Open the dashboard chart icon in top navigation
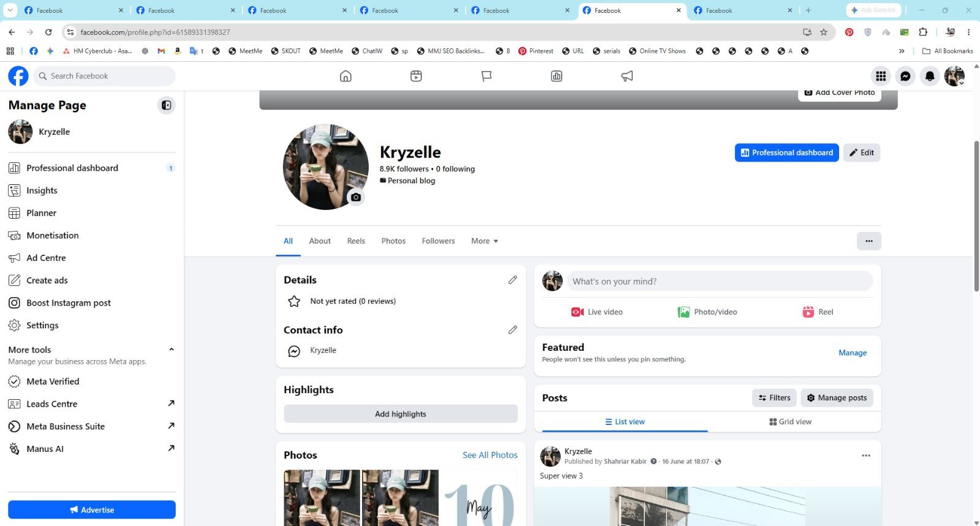Image resolution: width=980 pixels, height=526 pixels. coord(557,76)
